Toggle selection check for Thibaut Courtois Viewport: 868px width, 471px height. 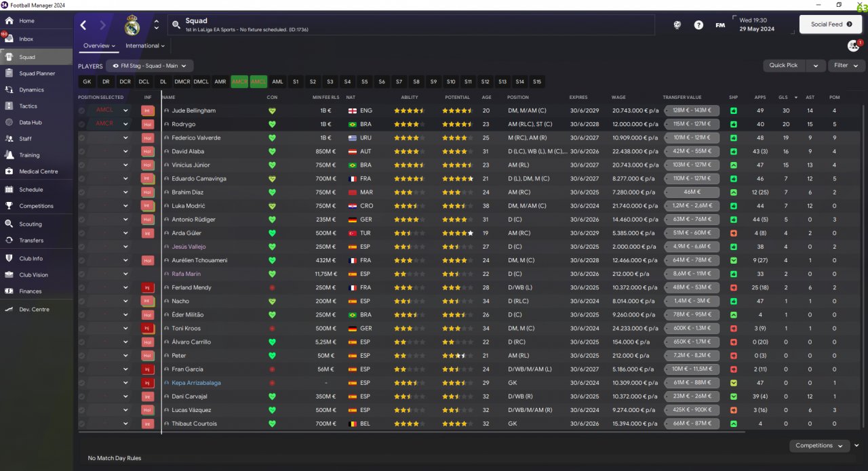point(82,424)
